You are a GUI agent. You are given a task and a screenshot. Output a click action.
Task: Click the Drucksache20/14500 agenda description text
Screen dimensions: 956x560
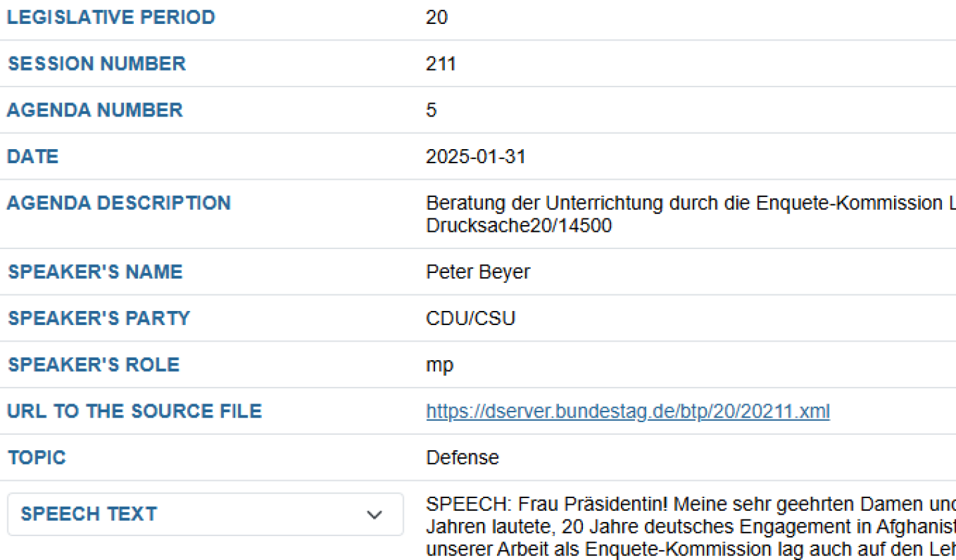point(518,226)
